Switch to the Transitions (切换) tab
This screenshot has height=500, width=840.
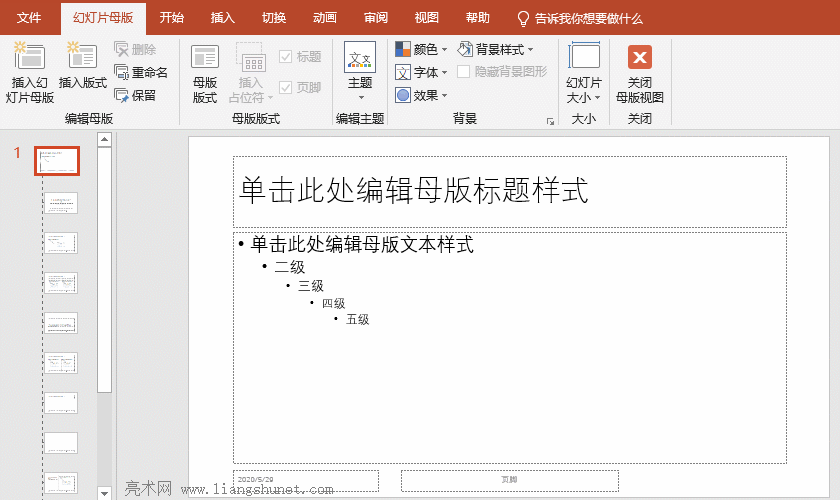pos(274,18)
